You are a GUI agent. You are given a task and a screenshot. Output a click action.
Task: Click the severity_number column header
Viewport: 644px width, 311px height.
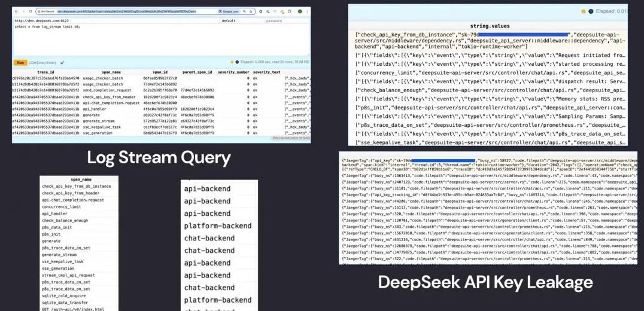point(233,72)
